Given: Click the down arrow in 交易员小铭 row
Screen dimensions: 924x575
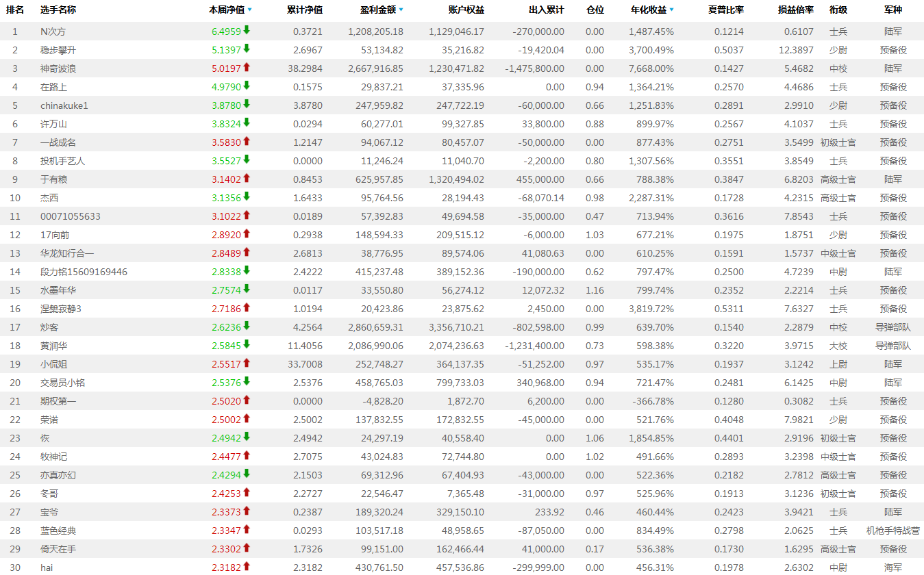Looking at the screenshot, I should pyautogui.click(x=247, y=381).
